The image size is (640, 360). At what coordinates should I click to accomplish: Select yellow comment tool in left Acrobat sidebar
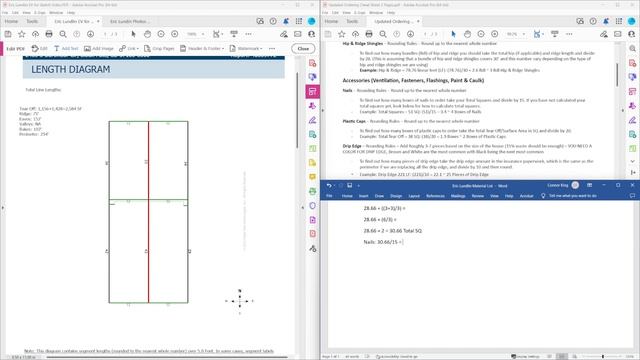pos(313,177)
